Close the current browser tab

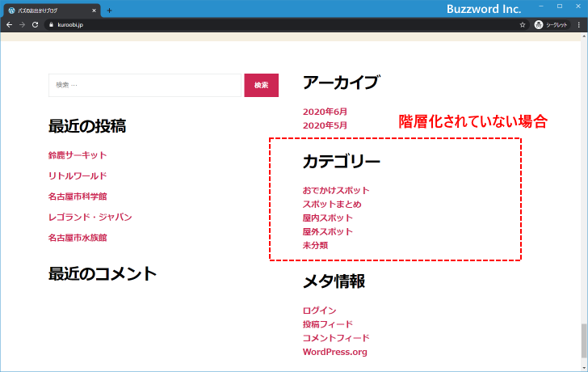pos(94,11)
